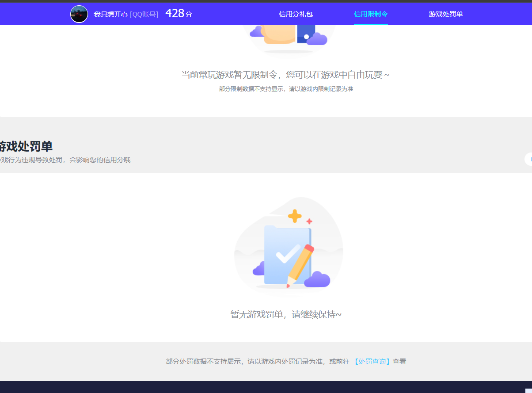Click the [QQ账号] account type label
This screenshot has height=393, width=532.
[x=144, y=14]
